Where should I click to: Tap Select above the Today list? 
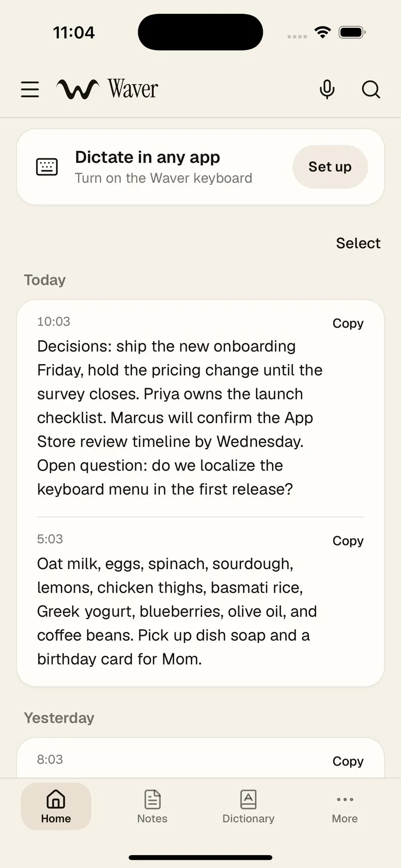[358, 243]
